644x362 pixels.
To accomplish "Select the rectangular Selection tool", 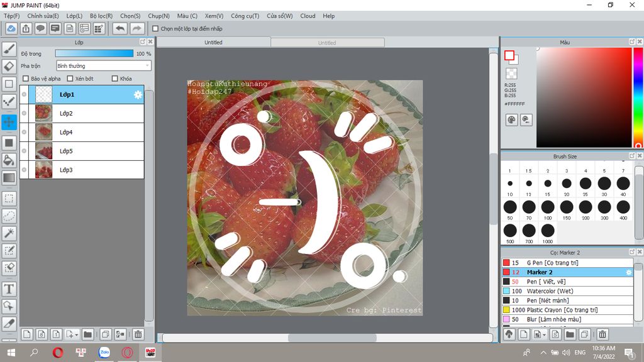I will (x=9, y=199).
